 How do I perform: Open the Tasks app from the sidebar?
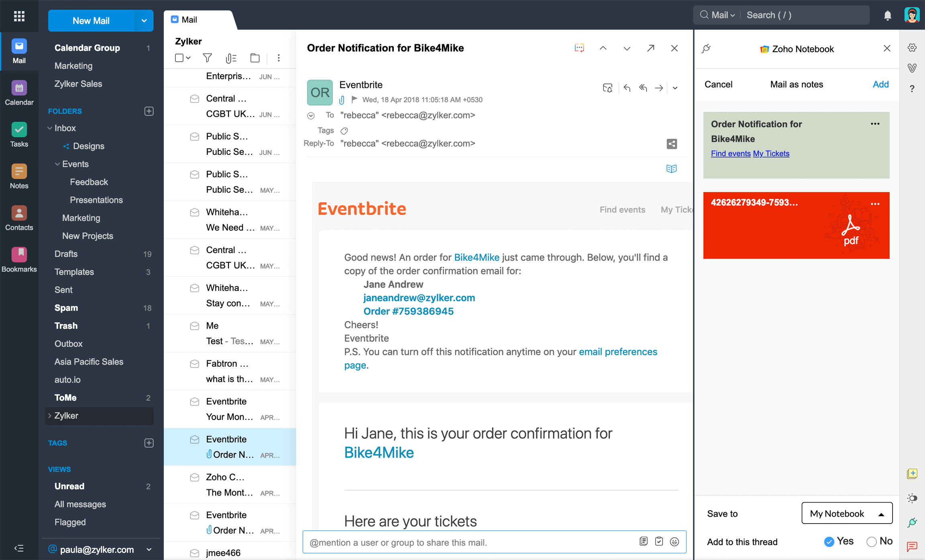19,134
